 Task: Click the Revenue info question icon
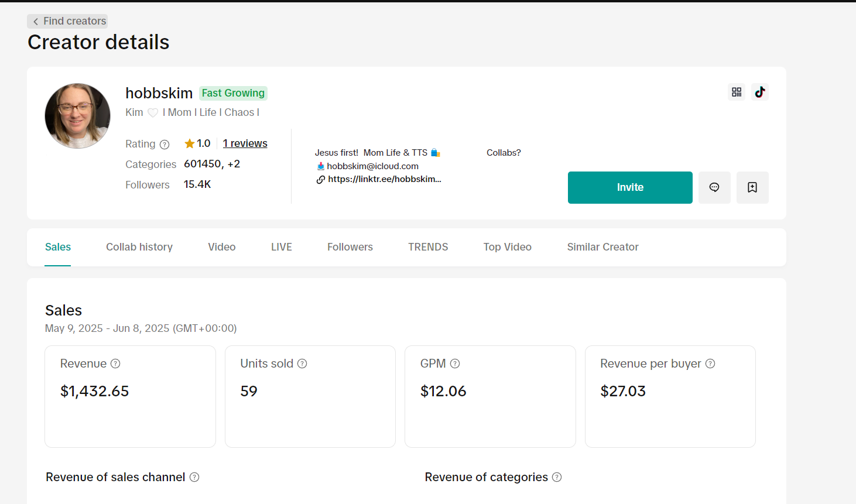(115, 364)
